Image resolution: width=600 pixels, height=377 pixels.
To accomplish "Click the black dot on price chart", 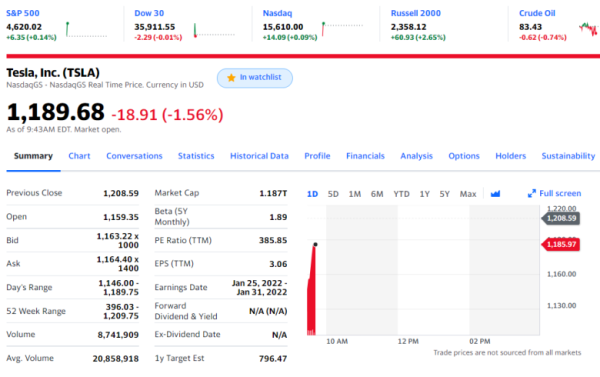I will pos(315,244).
